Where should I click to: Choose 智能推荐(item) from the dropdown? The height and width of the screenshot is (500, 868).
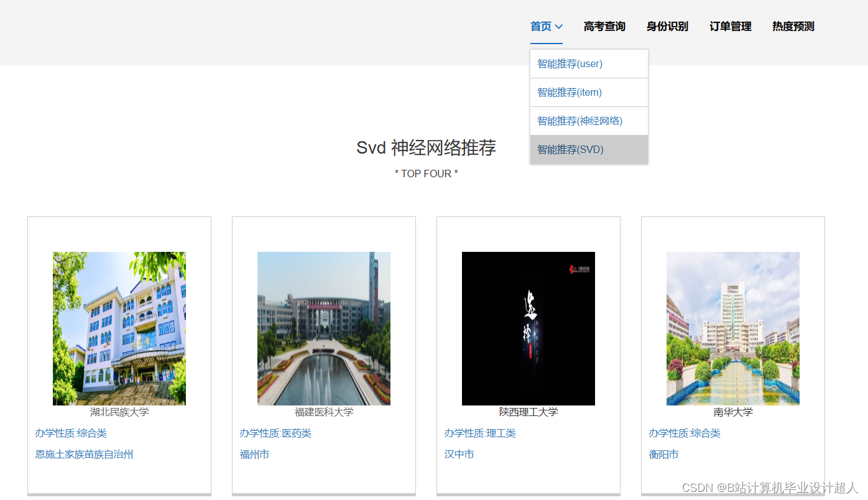(589, 93)
